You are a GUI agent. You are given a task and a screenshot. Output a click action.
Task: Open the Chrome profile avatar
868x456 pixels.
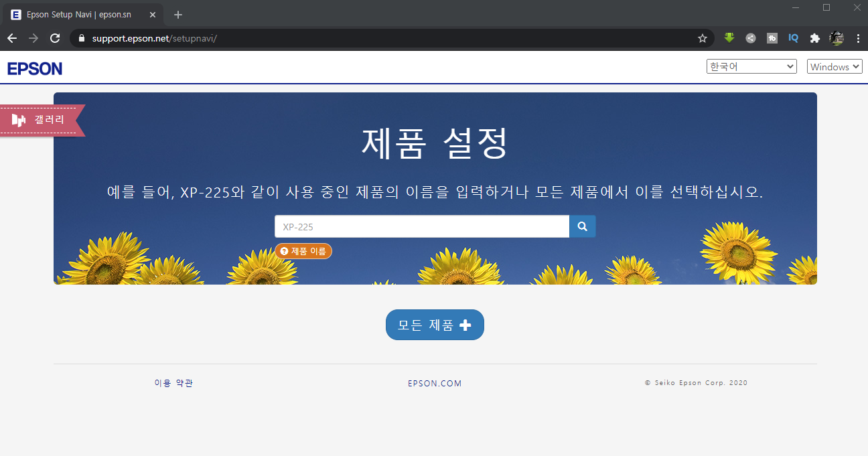pos(837,38)
